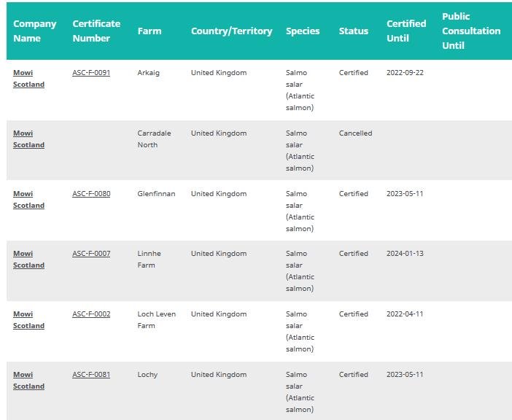Click the 2022-04-11 certified until date
The height and width of the screenshot is (420, 512).
[405, 314]
